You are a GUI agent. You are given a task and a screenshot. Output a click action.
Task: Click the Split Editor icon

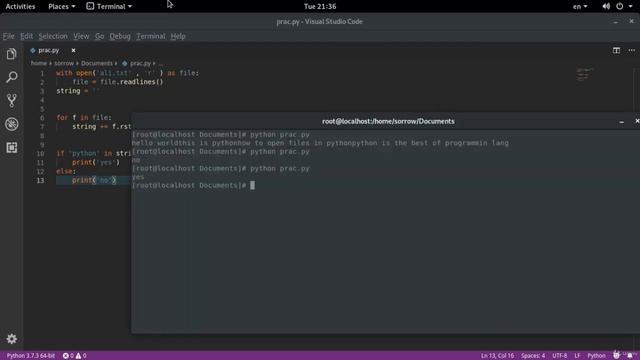616,50
